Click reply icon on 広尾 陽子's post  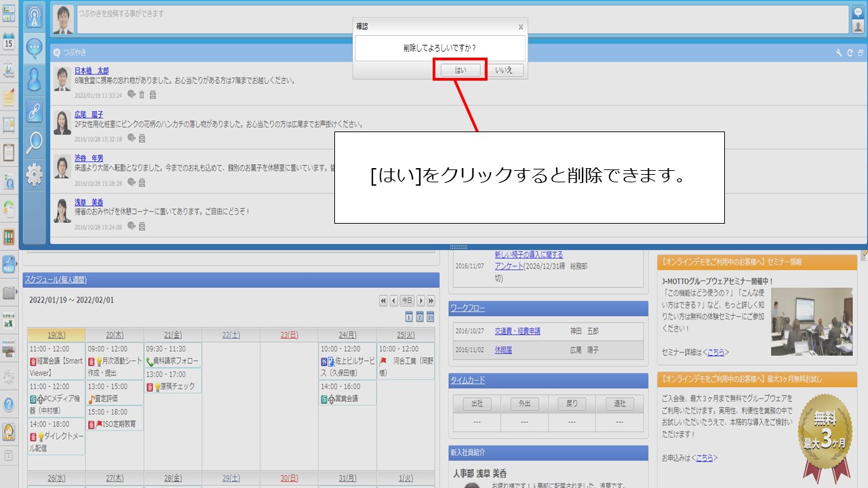pyautogui.click(x=132, y=139)
